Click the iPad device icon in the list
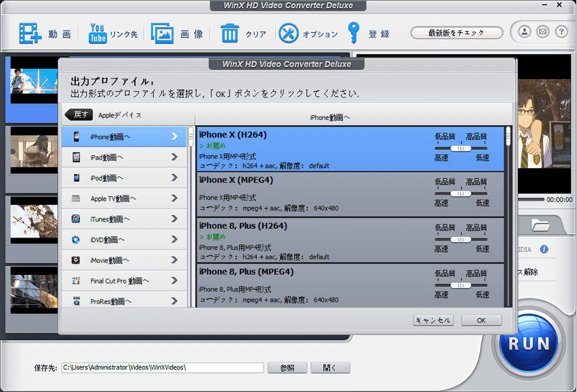Image resolution: width=577 pixels, height=392 pixels. pyautogui.click(x=76, y=157)
